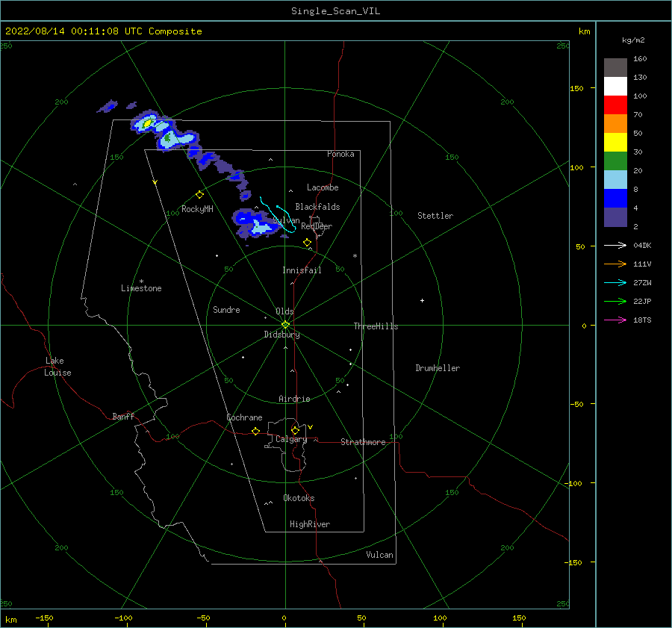This screenshot has height=628, width=672.
Task: Click the Okotoks town label
Action: pyautogui.click(x=299, y=498)
